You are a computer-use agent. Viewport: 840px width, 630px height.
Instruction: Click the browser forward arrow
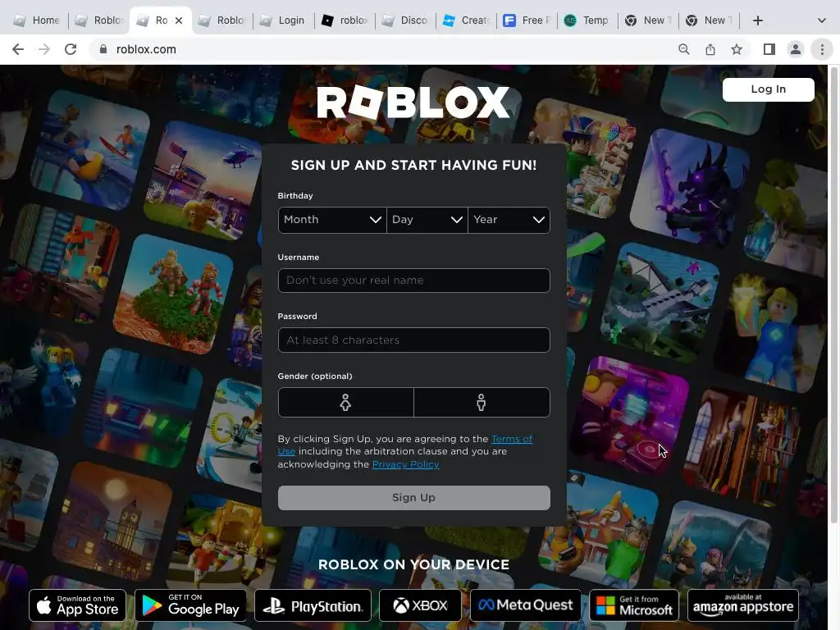coord(44,49)
